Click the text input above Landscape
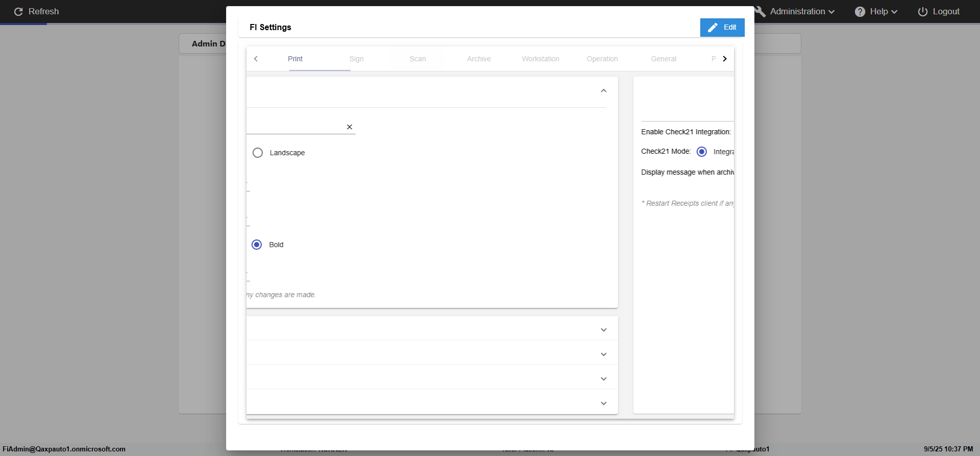Image resolution: width=980 pixels, height=456 pixels. pos(293,127)
